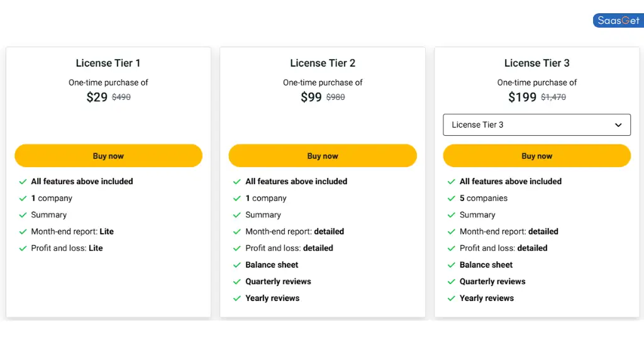Click checkmark next to 5 companies
Viewport: 644px width, 362px height.
tap(452, 198)
